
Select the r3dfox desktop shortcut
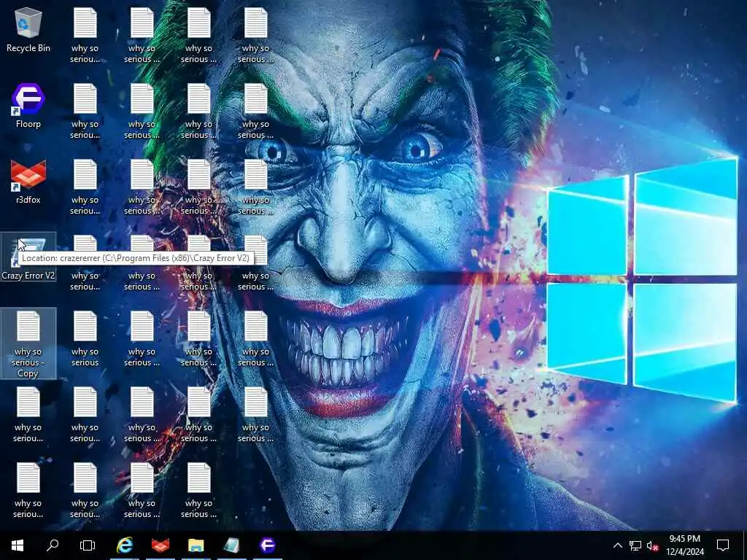28,182
